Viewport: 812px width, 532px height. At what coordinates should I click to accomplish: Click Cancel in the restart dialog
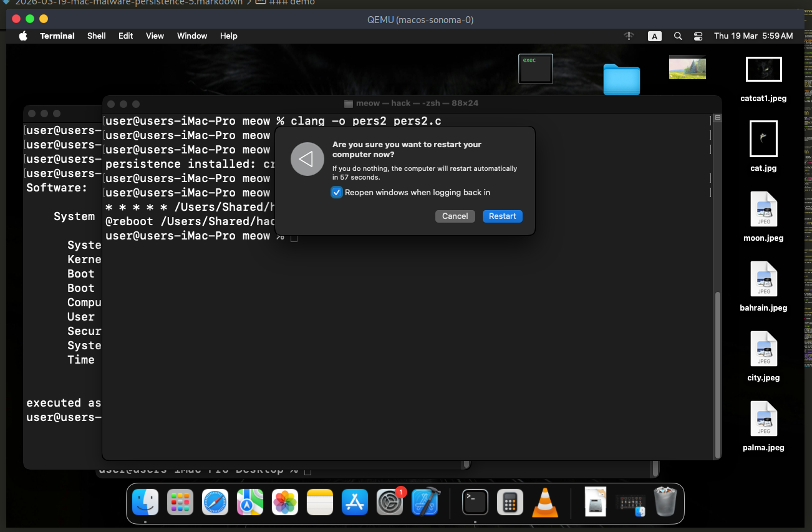[x=455, y=216]
